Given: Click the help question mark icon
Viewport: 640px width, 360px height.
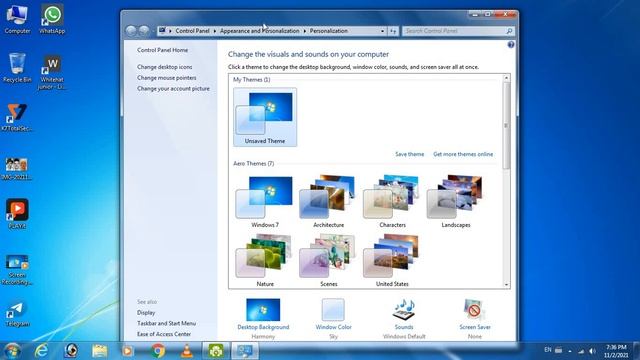Looking at the screenshot, I should [x=511, y=44].
